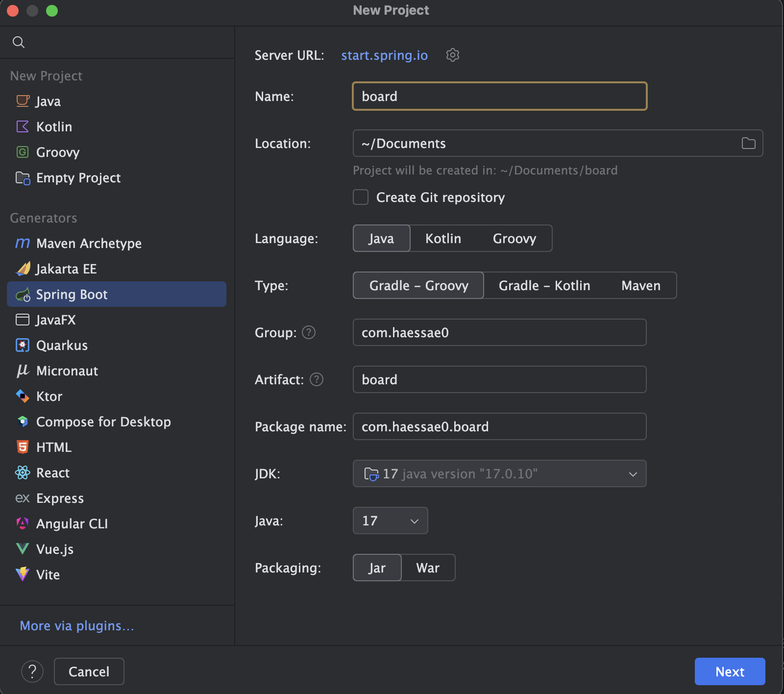Select the Java project type icon
The height and width of the screenshot is (694, 784).
coord(23,101)
